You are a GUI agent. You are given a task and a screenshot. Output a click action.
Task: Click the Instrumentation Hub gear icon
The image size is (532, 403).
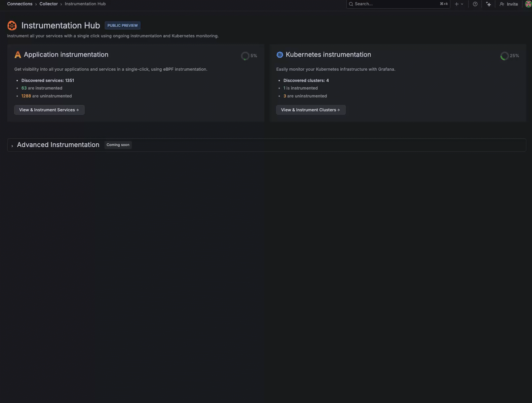[x=12, y=25]
